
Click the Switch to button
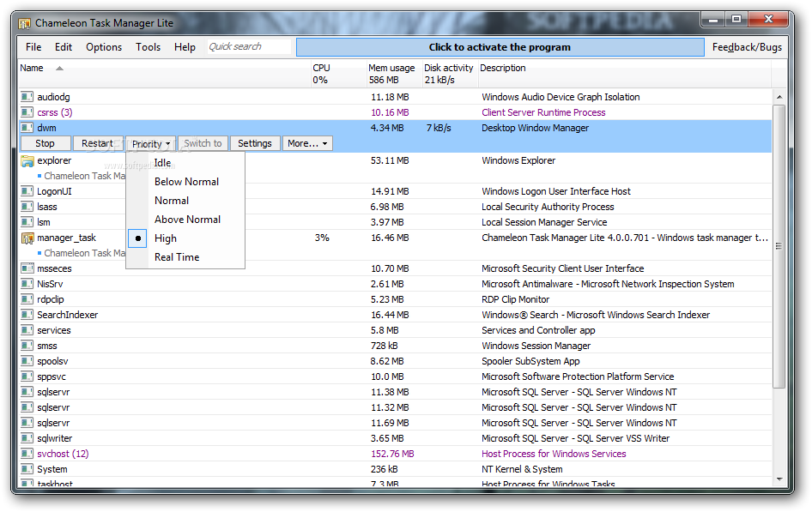[203, 144]
